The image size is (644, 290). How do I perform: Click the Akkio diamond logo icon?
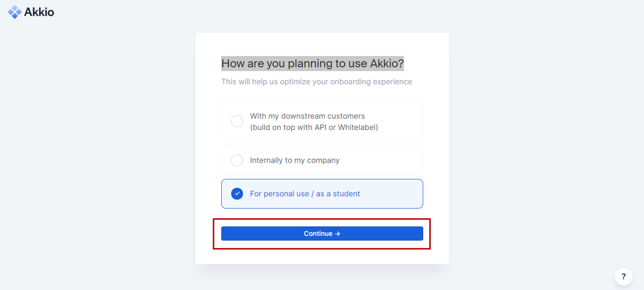coord(14,12)
